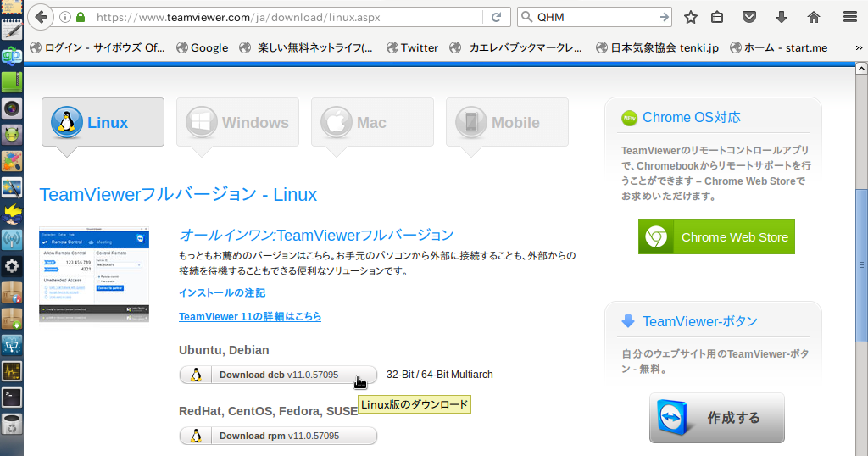This screenshot has height=456, width=868.
Task: Show more bookmarks with the chevron
Action: (x=859, y=47)
